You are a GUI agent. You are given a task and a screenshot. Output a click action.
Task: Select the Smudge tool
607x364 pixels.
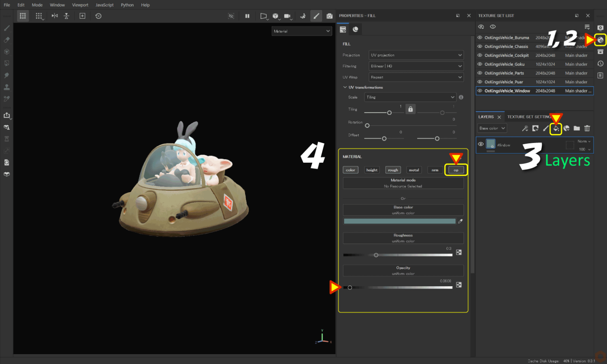pyautogui.click(x=6, y=75)
